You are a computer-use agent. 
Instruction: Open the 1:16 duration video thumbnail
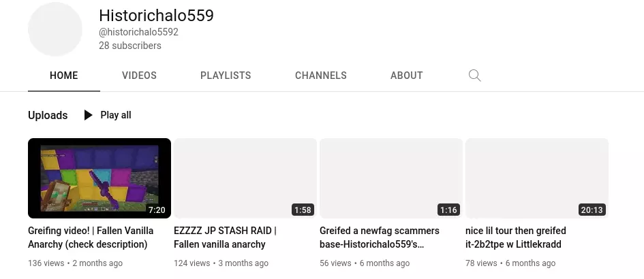point(391,178)
